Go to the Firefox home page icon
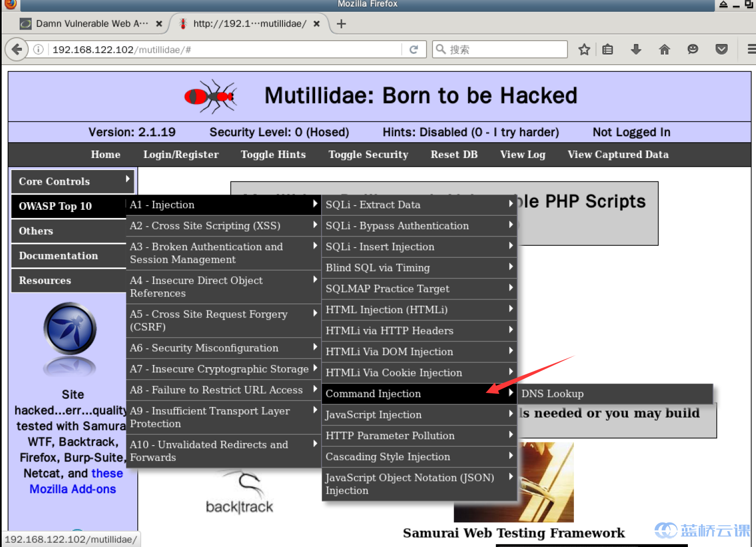 coord(664,50)
